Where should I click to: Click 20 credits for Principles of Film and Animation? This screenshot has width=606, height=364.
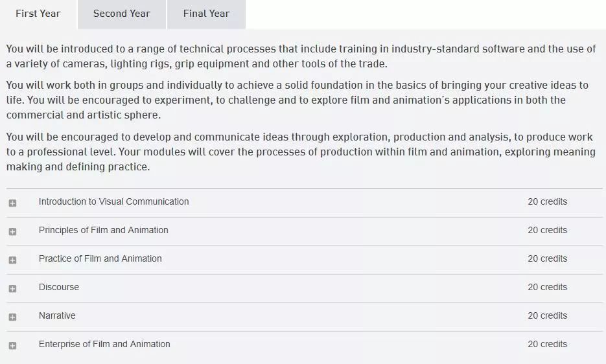point(547,230)
